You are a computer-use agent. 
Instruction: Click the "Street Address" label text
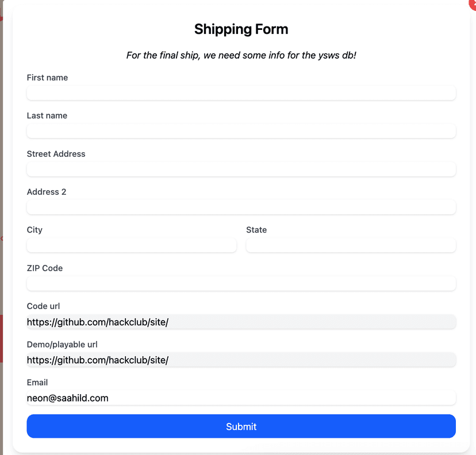click(x=56, y=154)
